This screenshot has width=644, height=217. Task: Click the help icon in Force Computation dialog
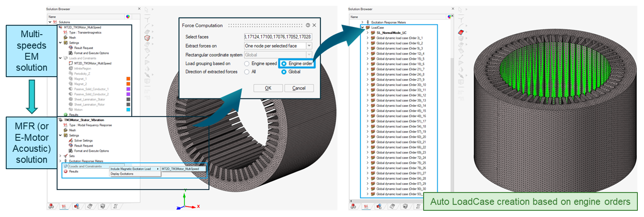click(308, 25)
